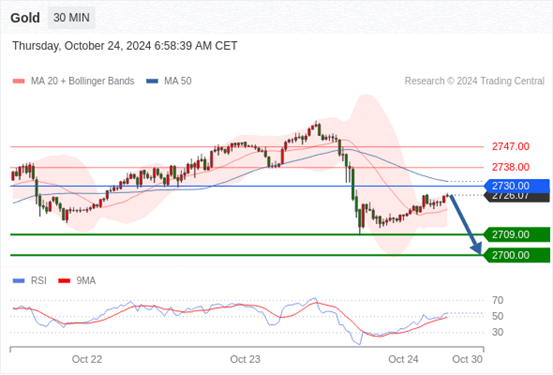The width and height of the screenshot is (553, 375).
Task: Click the Oct 23 date axis label
Action: tap(245, 359)
